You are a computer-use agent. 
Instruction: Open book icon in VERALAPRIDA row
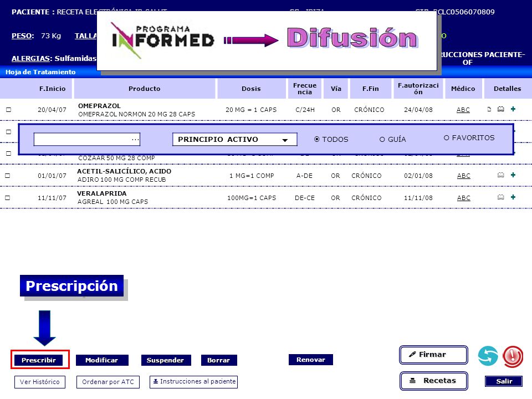click(501, 197)
